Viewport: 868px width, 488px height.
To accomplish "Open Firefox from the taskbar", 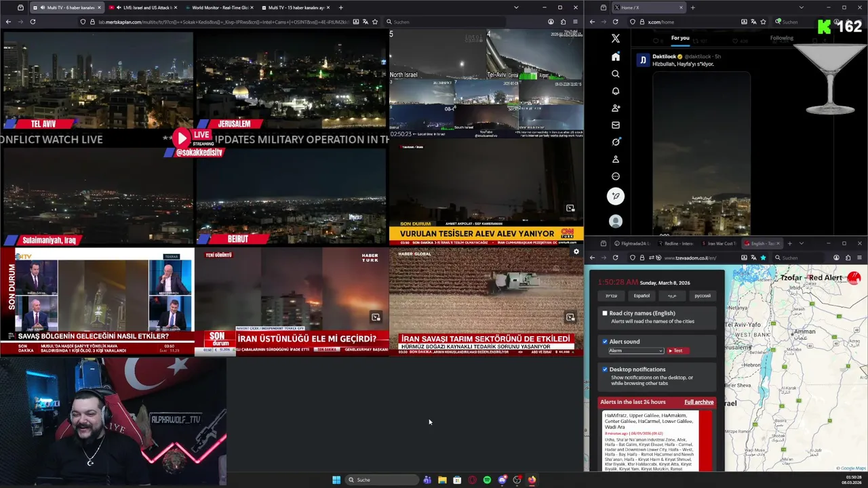I will click(x=532, y=480).
